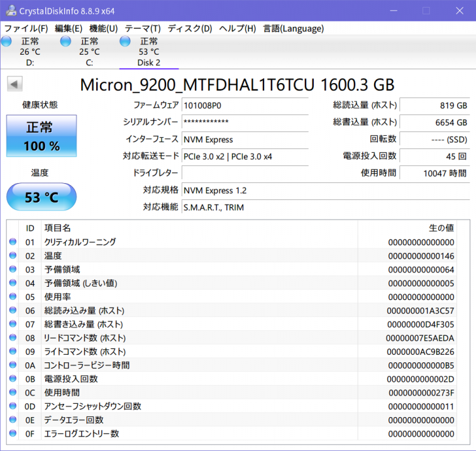Screen dimensions: 476x451
Task: Click status orb for エラーログエントリー数 row
Action: [13, 434]
